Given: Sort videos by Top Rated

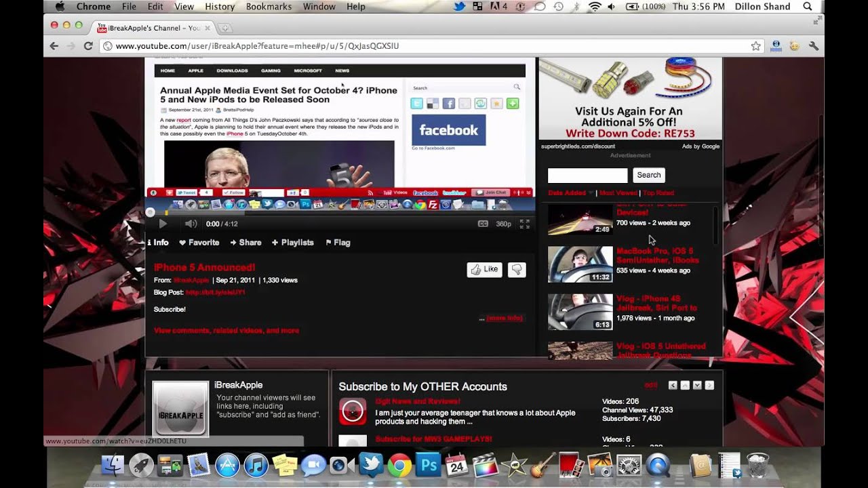Looking at the screenshot, I should [658, 193].
